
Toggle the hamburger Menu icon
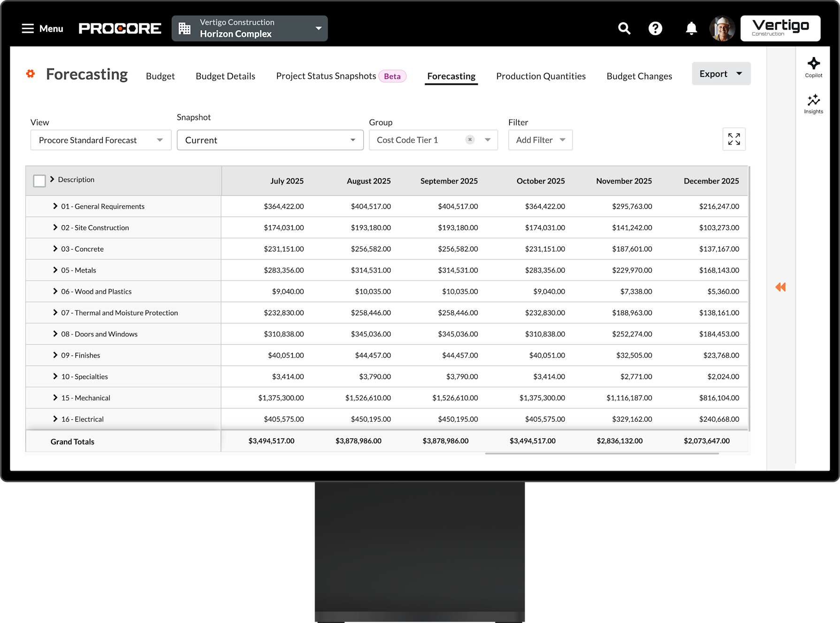[27, 28]
